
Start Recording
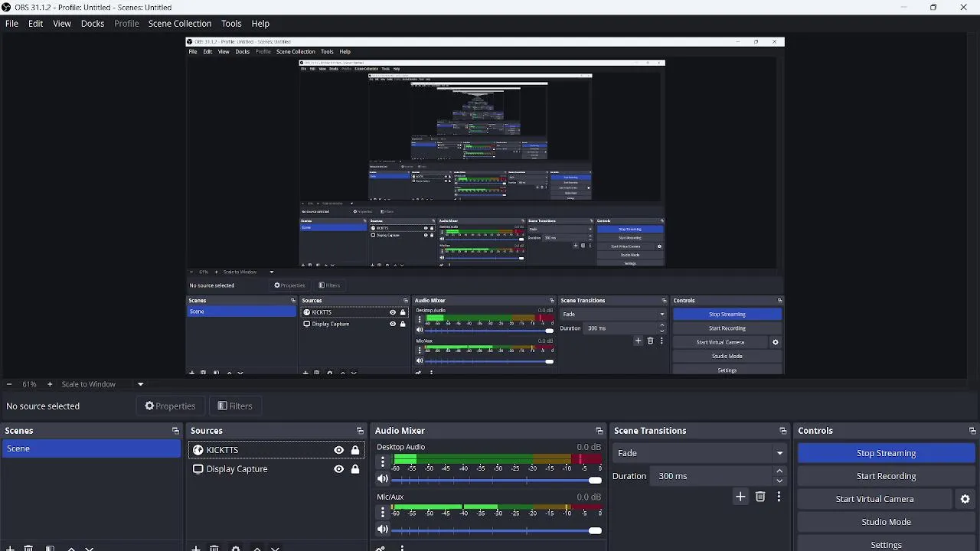point(886,476)
